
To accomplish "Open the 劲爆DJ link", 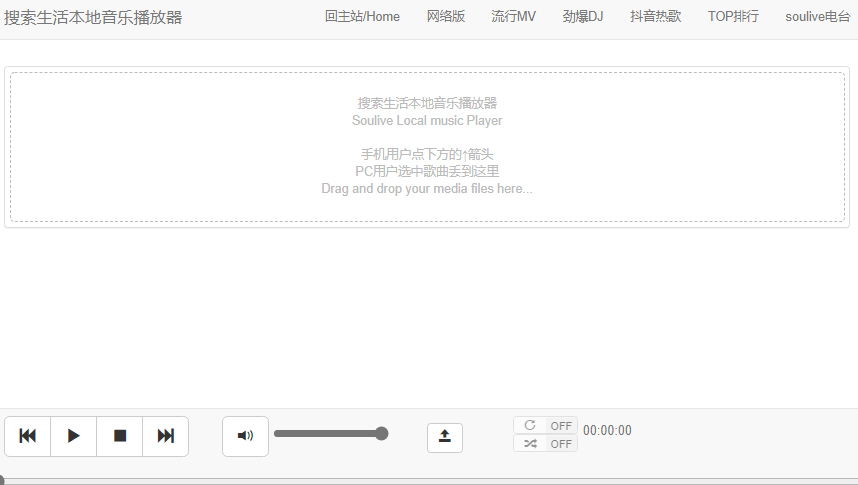I will click(x=583, y=17).
